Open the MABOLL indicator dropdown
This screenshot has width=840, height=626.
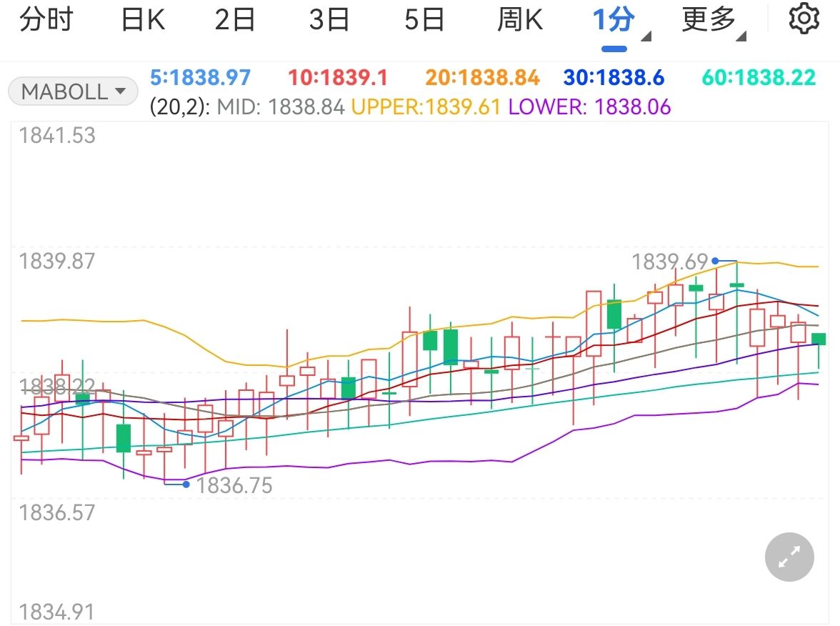click(74, 91)
